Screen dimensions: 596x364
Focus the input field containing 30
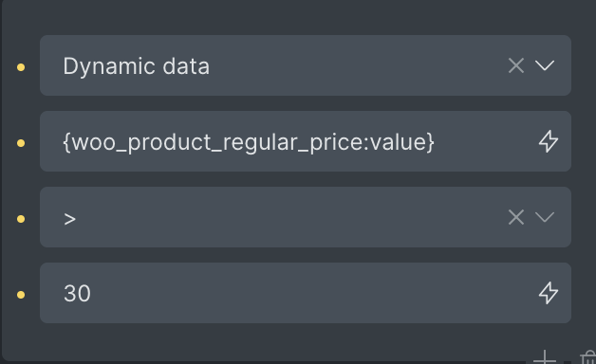(306, 293)
